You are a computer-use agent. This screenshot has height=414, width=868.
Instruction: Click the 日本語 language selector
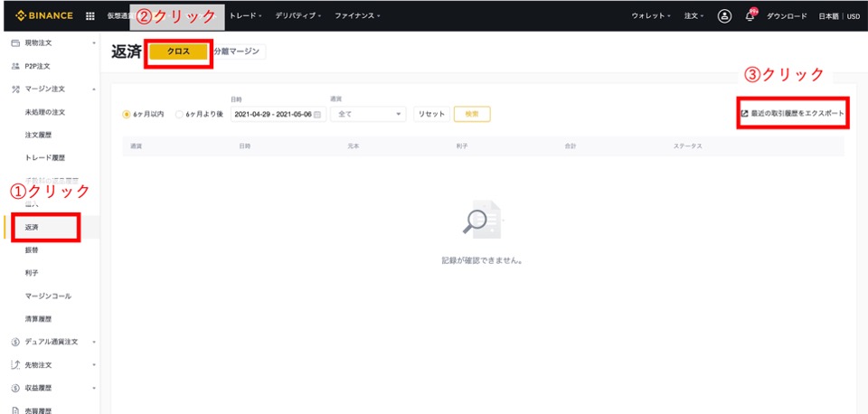point(829,16)
